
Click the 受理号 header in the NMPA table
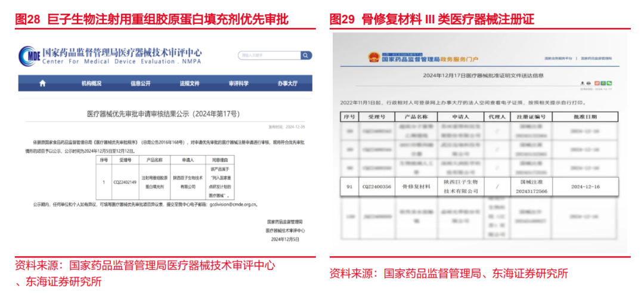[x=377, y=117]
